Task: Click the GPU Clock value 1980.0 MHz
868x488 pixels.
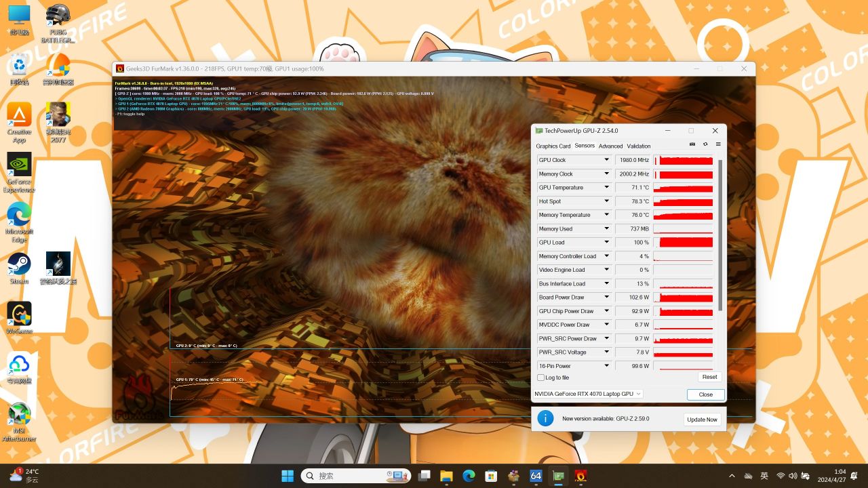Action: 633,160
